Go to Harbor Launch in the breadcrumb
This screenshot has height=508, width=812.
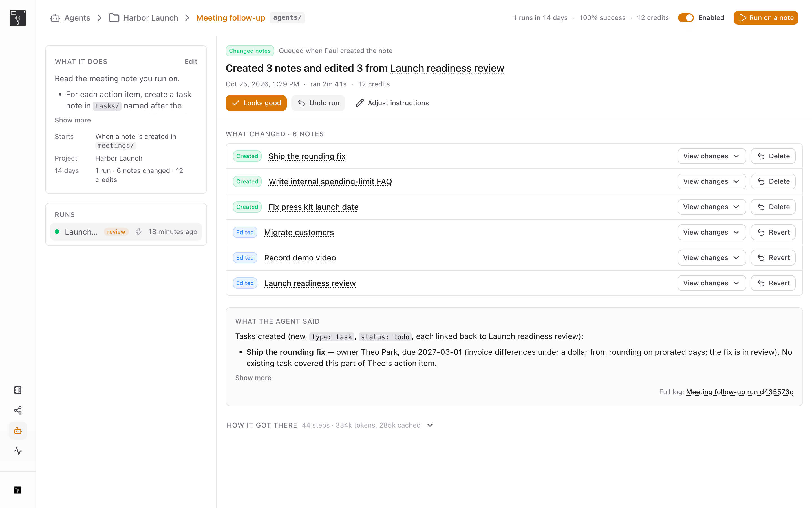[x=150, y=18]
